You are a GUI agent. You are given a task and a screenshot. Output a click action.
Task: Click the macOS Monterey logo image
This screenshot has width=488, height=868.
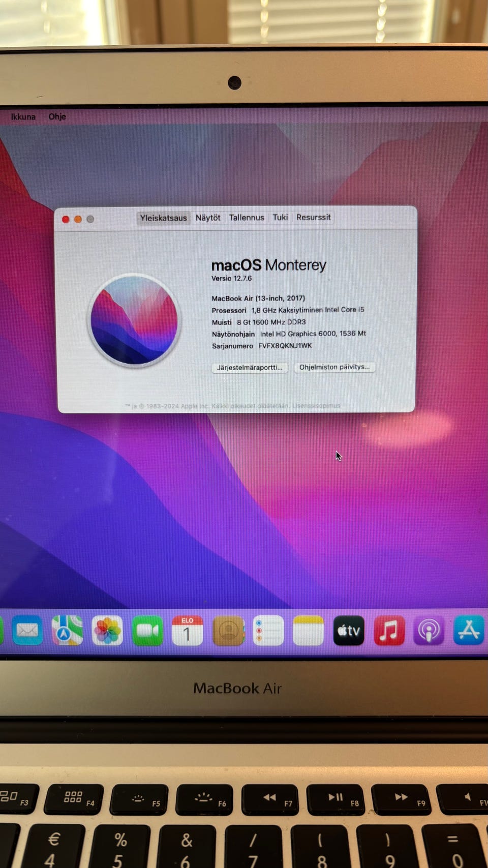point(134,320)
